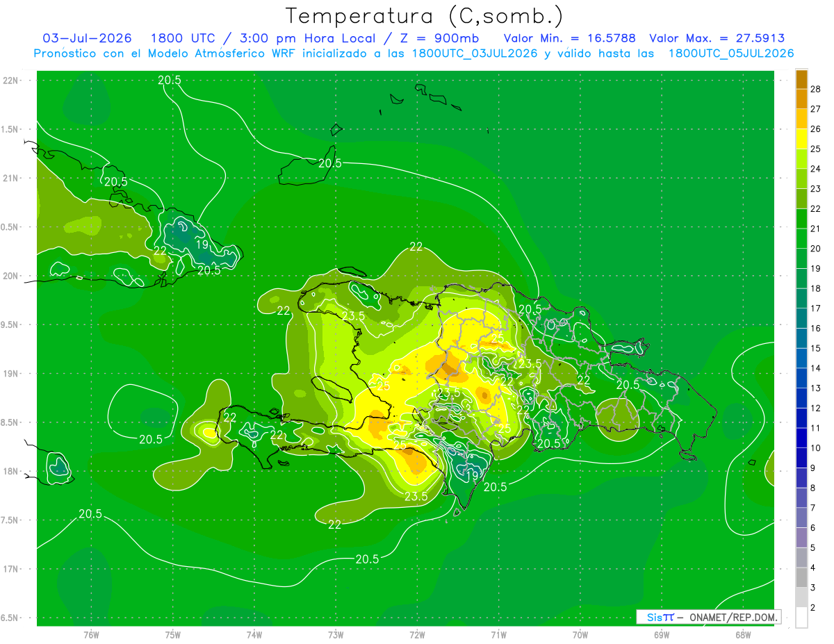Click the '17N' latitude axis label
This screenshot has width=834, height=644.
coord(11,569)
